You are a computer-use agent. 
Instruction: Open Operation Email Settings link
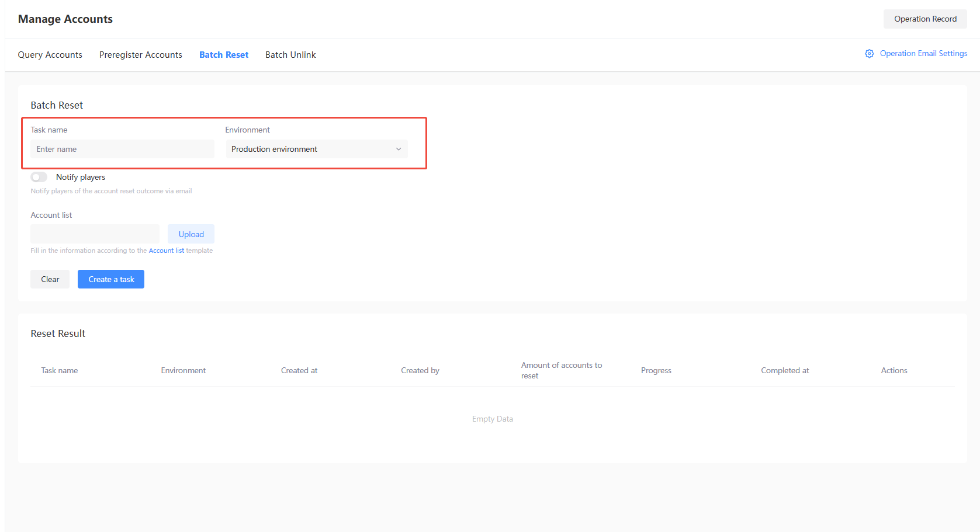click(923, 53)
